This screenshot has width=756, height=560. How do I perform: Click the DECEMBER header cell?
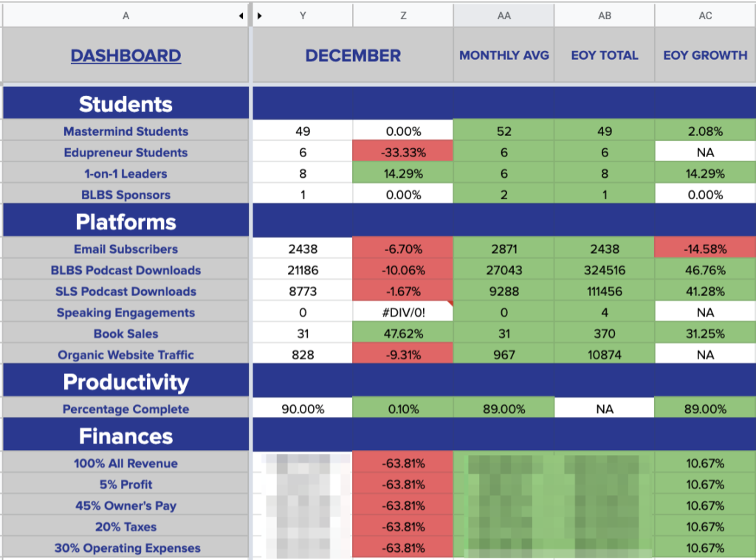tap(353, 55)
